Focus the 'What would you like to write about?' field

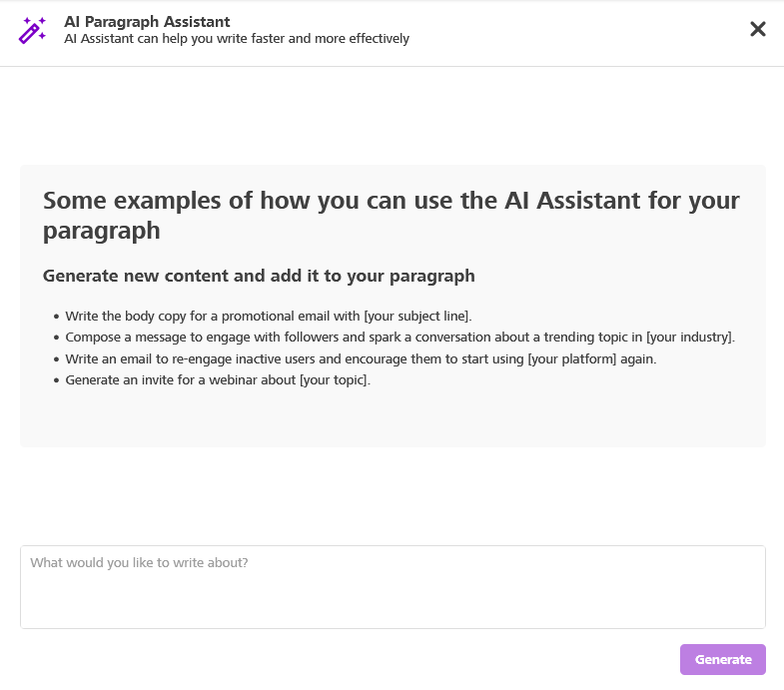(x=392, y=587)
